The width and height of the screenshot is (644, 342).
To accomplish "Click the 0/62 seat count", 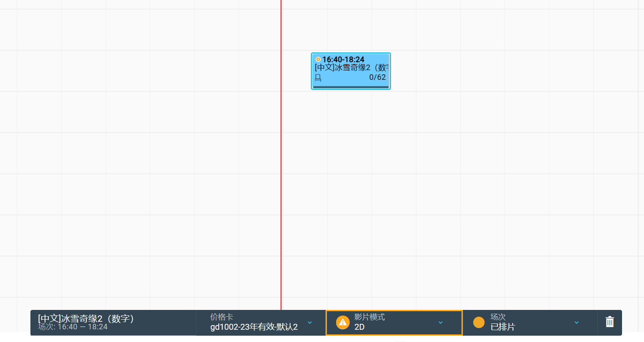I will pyautogui.click(x=378, y=77).
